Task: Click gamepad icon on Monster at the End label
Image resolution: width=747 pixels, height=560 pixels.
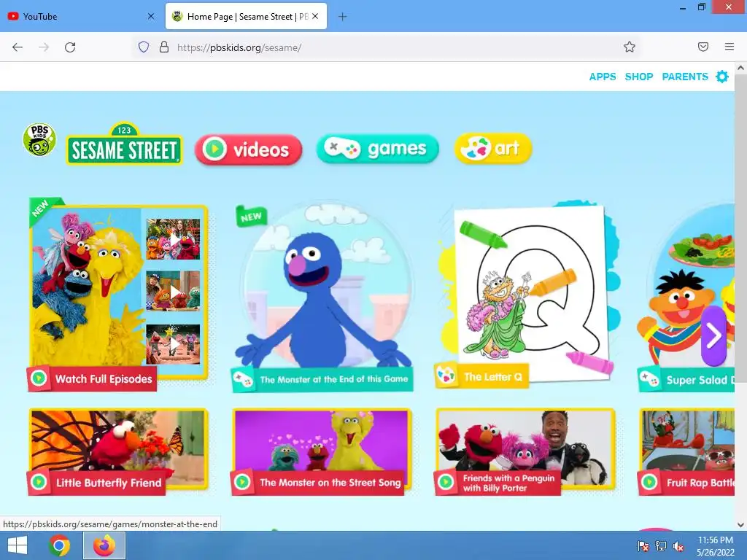Action: point(242,379)
